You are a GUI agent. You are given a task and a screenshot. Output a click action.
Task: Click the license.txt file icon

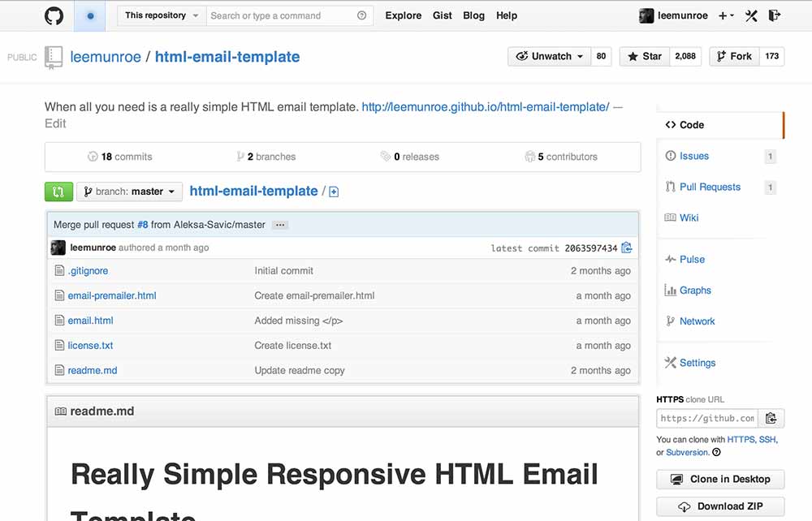pos(59,345)
